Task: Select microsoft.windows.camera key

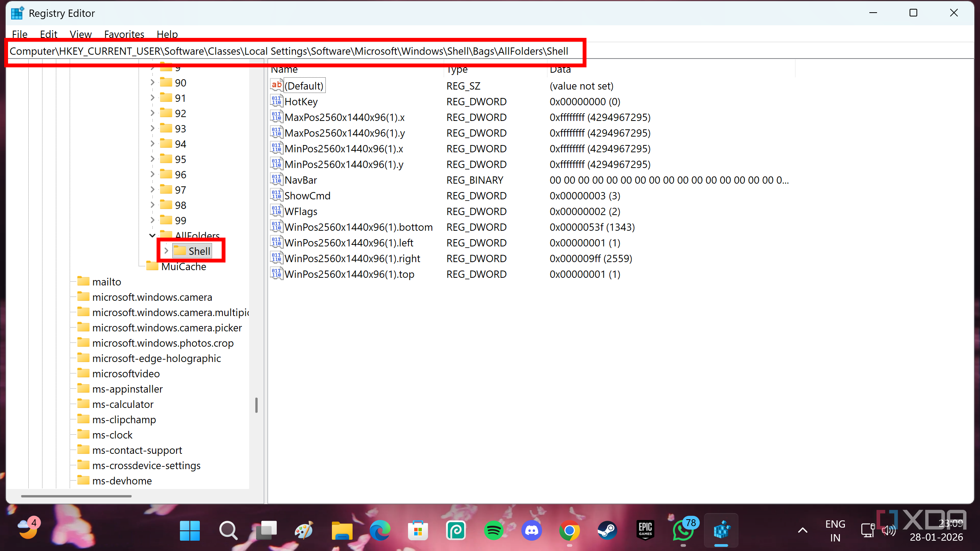Action: (152, 297)
